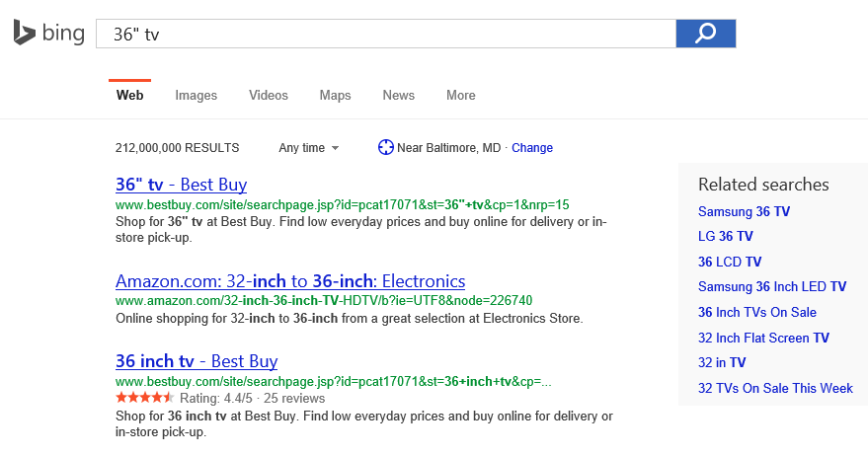This screenshot has height=456, width=868.
Task: Go to the News tab
Action: 398,96
